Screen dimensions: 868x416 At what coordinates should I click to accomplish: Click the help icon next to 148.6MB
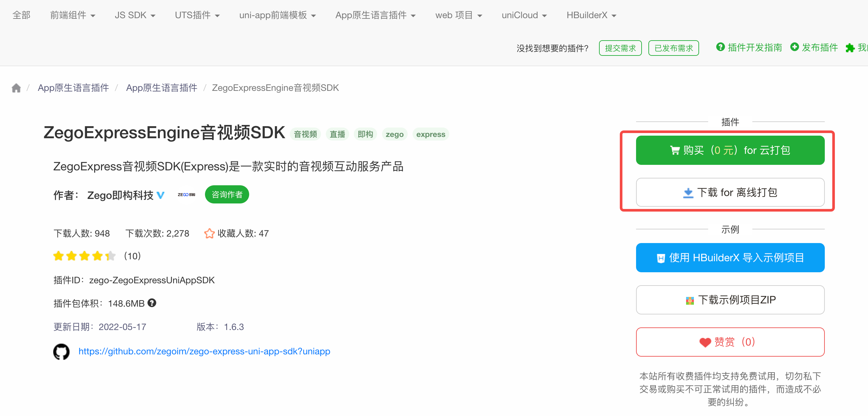point(152,303)
